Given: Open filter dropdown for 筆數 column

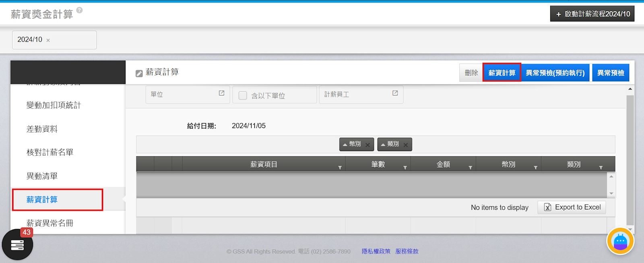Looking at the screenshot, I should pyautogui.click(x=405, y=168).
